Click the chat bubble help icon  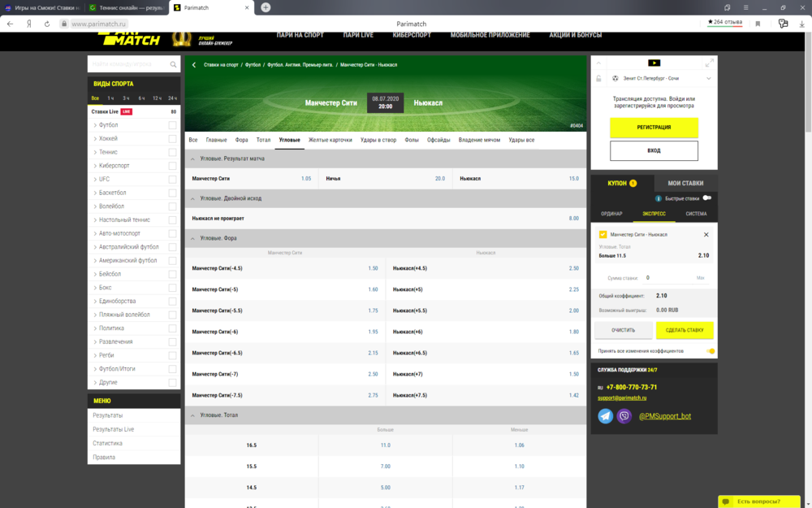click(x=726, y=501)
